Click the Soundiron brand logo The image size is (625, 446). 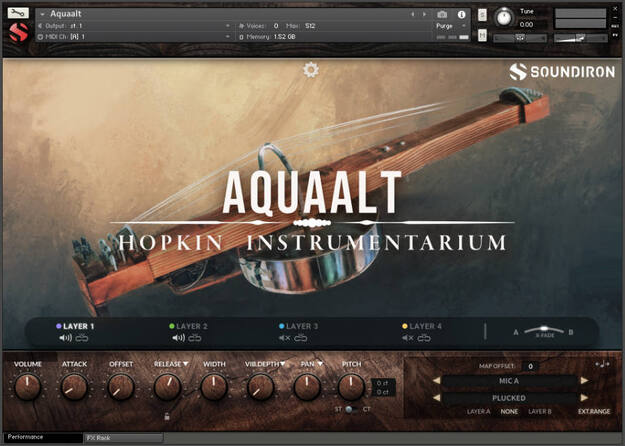tap(562, 72)
